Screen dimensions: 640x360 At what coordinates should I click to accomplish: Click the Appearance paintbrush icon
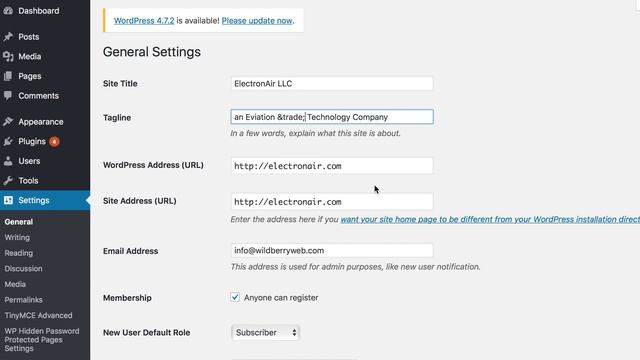click(x=8, y=122)
